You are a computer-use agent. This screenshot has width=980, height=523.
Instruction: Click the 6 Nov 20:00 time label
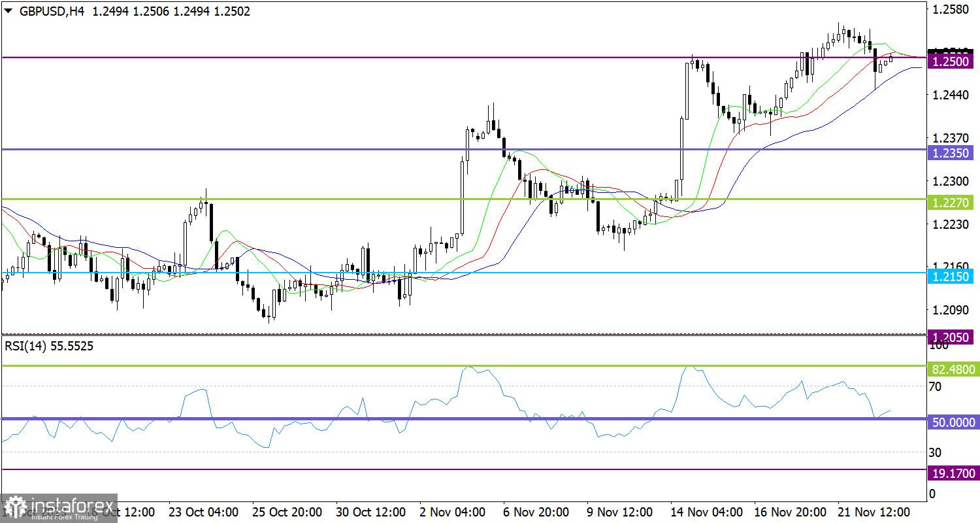click(536, 511)
